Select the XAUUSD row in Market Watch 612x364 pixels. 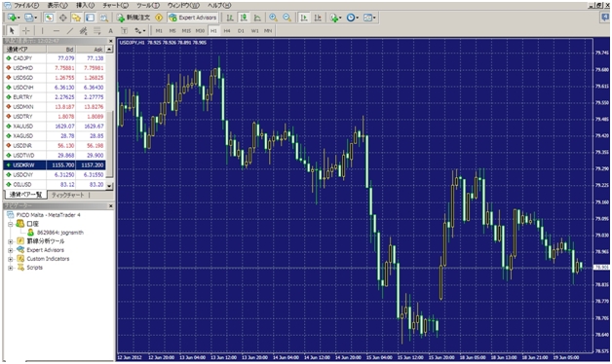tap(55, 127)
